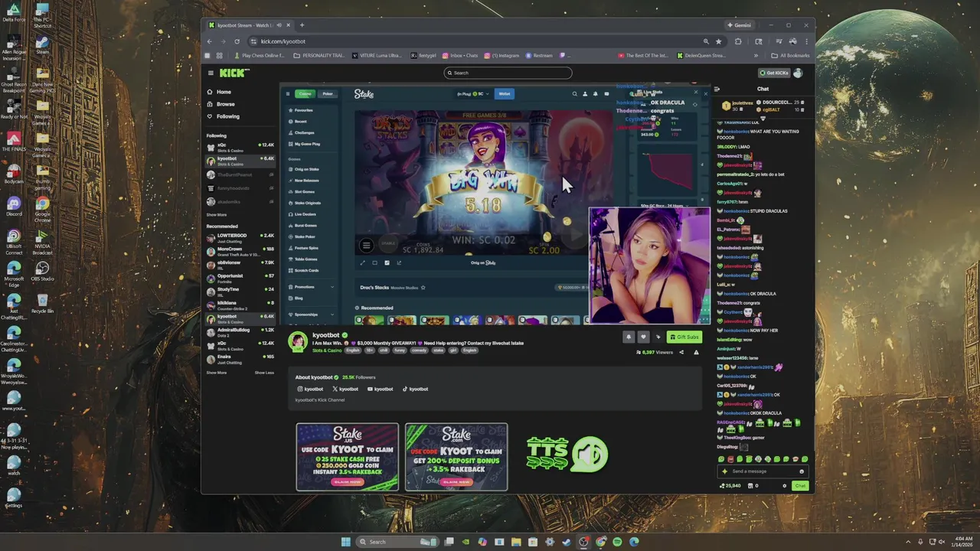Open Discord desktop shortcut
Screen dimensions: 980x551
14,206
